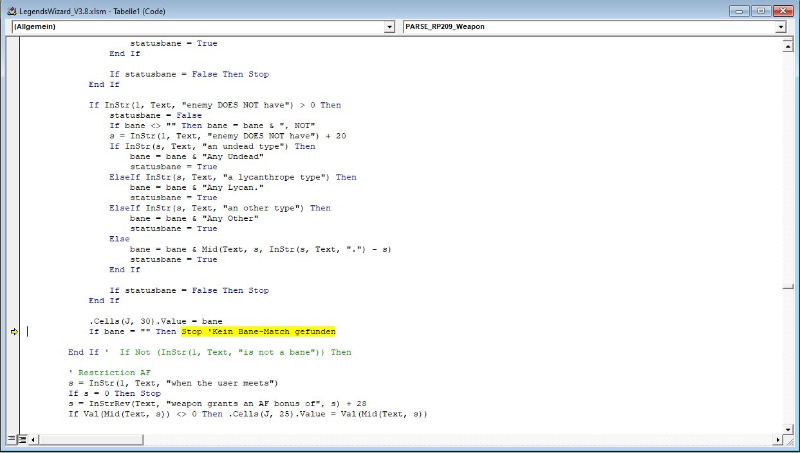Viewport: 800px width, 453px height.
Task: Click the vertical scrollbar up arrow
Action: [788, 47]
